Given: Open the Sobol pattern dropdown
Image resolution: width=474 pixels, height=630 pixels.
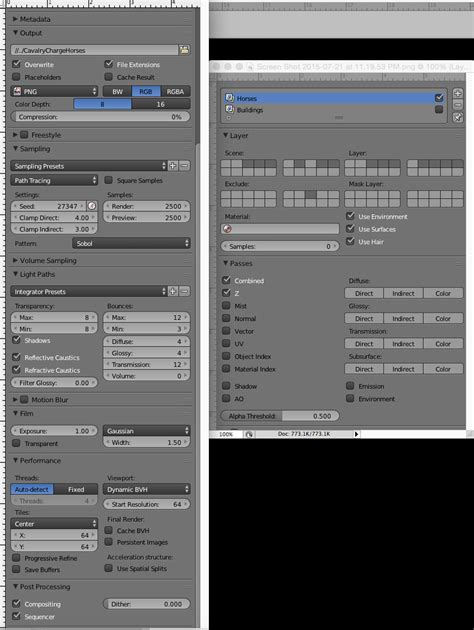Looking at the screenshot, I should (x=131, y=243).
